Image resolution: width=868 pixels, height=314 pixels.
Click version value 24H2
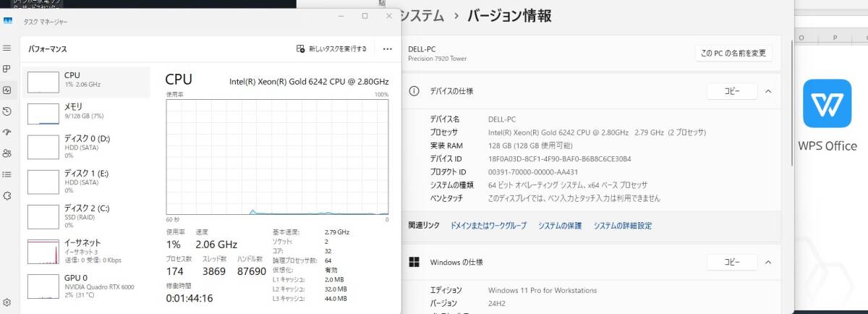(x=497, y=303)
